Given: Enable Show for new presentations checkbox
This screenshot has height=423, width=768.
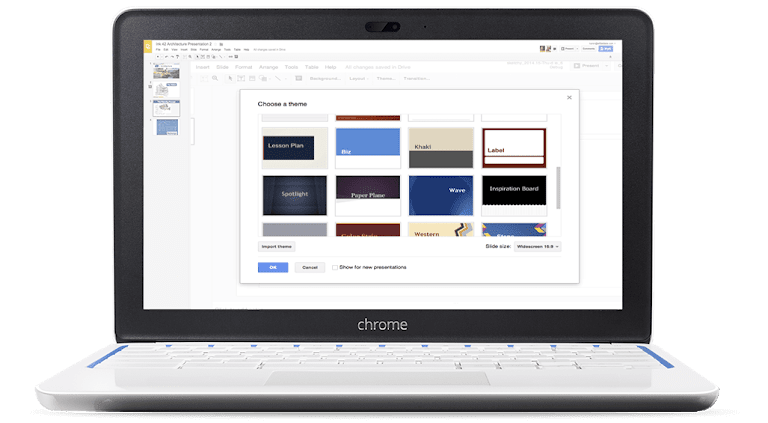Looking at the screenshot, I should (x=335, y=267).
